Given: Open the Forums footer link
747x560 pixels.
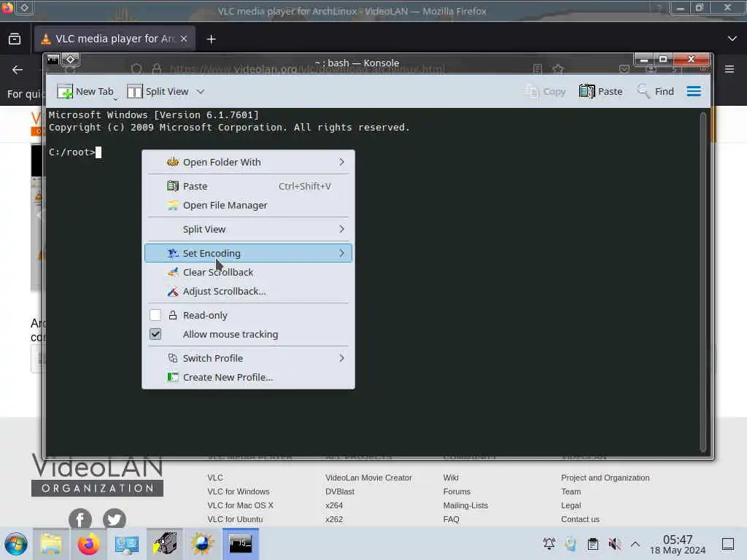Looking at the screenshot, I should coord(457,491).
